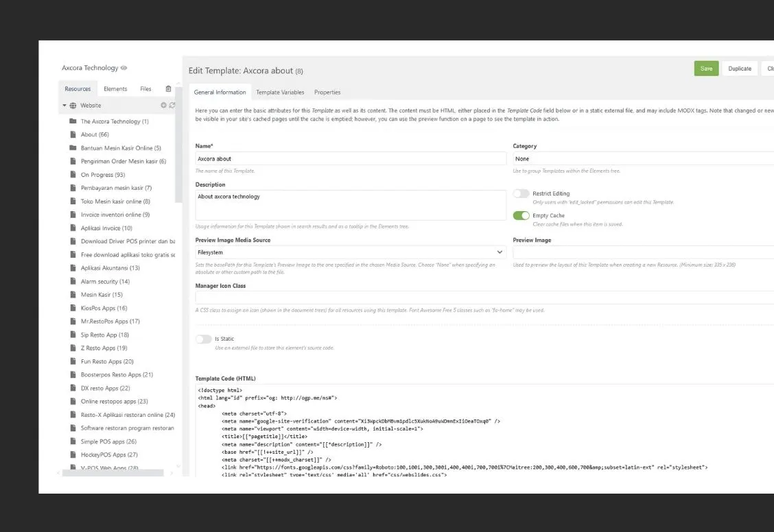Screen dimensions: 774x532
Task: Toggle the Restrict Editing switch
Action: pos(521,193)
